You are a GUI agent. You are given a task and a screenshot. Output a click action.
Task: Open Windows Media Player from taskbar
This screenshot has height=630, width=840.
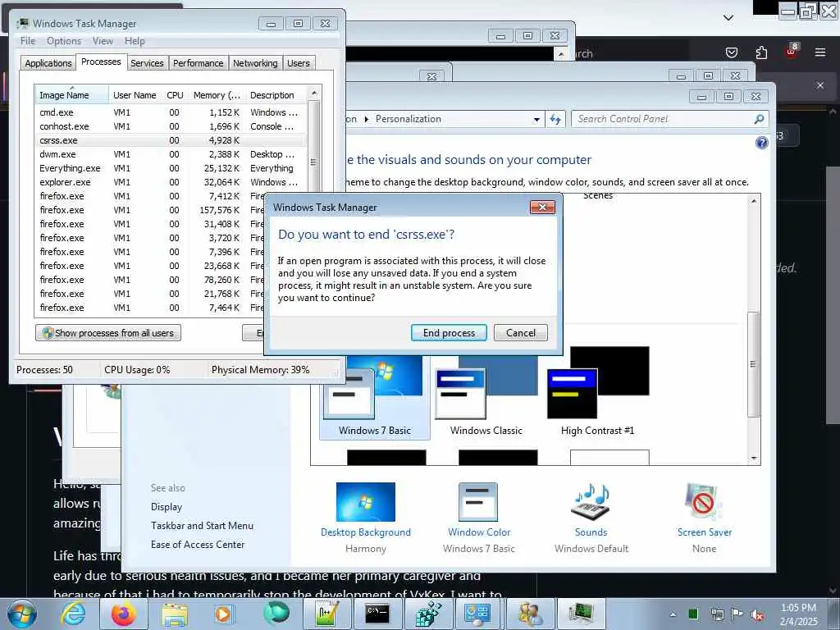[x=223, y=614]
